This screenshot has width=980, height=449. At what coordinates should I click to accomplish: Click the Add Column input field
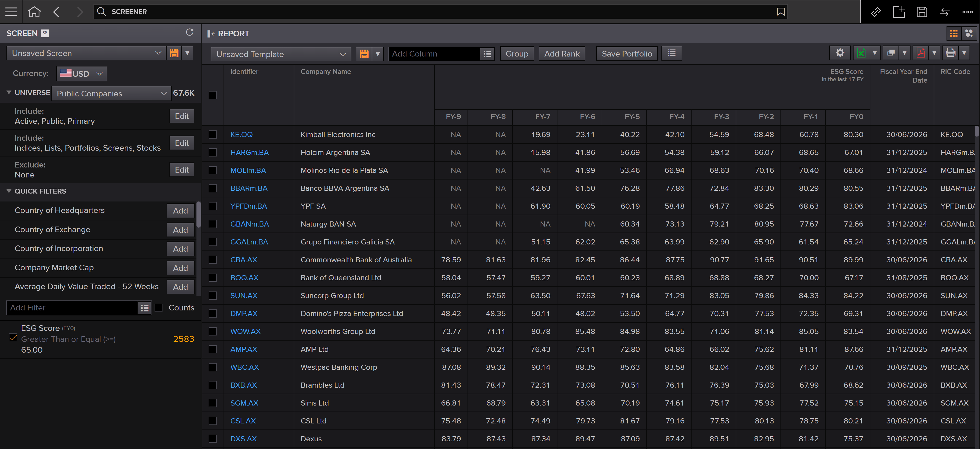(x=434, y=54)
